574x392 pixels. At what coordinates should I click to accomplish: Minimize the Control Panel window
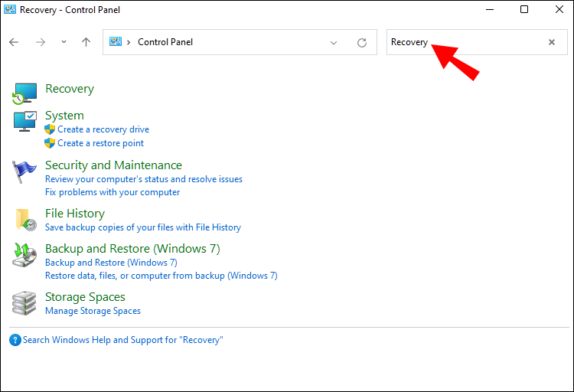(490, 9)
